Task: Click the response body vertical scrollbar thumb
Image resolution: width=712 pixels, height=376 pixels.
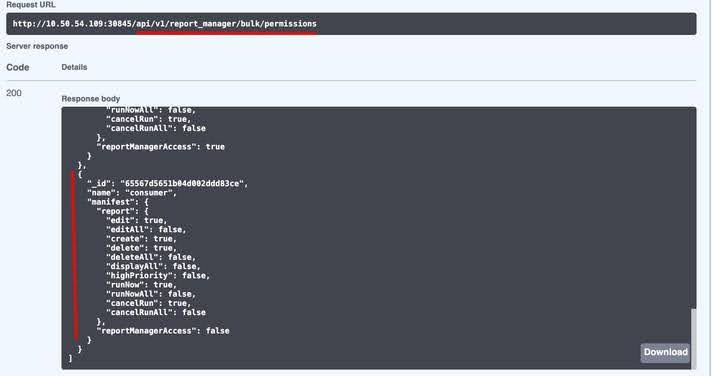Action: coord(693,338)
